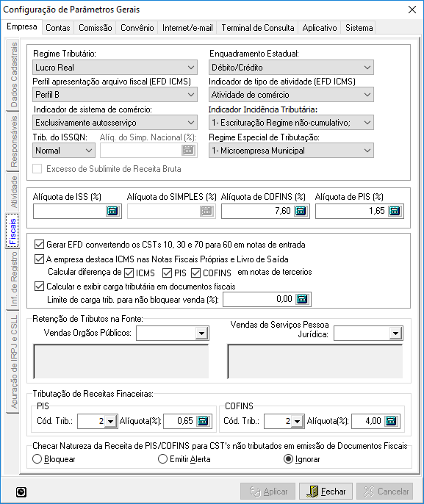The height and width of the screenshot is (504, 424).
Task: Open calculator for Alíquota de COFINS field
Action: click(x=301, y=211)
